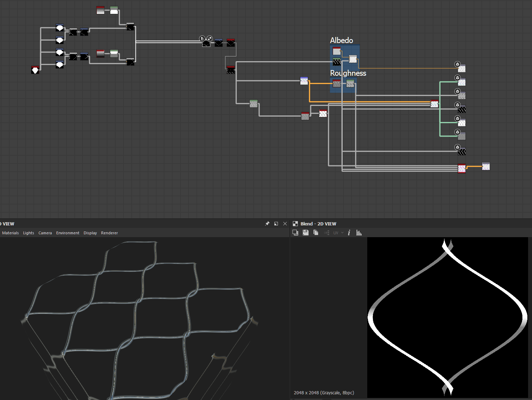532x400 pixels.
Task: Click the checker icon beside Blend - 2D VIEW
Action: click(295, 224)
